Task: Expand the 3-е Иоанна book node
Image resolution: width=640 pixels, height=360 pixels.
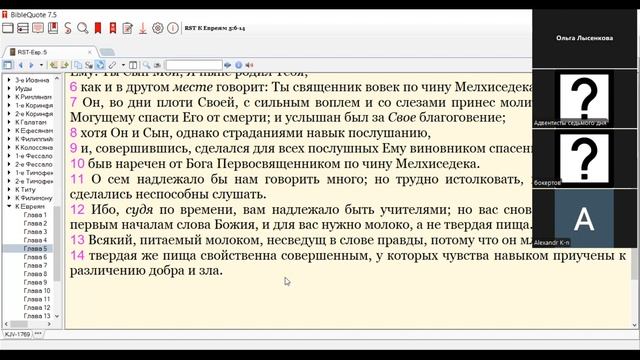Action: pyautogui.click(x=9, y=80)
